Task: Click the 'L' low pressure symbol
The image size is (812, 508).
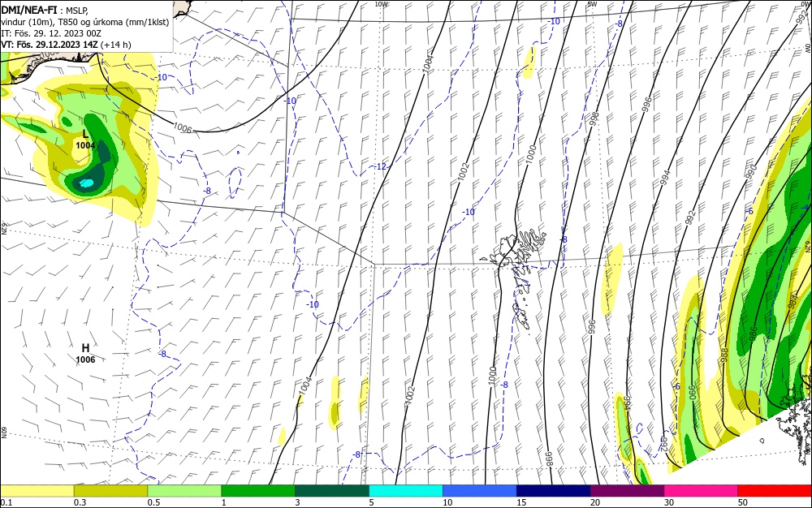Action: tap(86, 135)
